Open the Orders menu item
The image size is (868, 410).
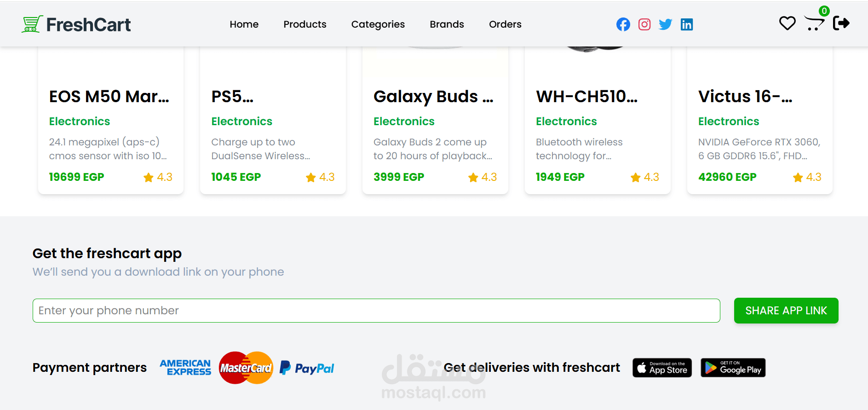(x=505, y=24)
